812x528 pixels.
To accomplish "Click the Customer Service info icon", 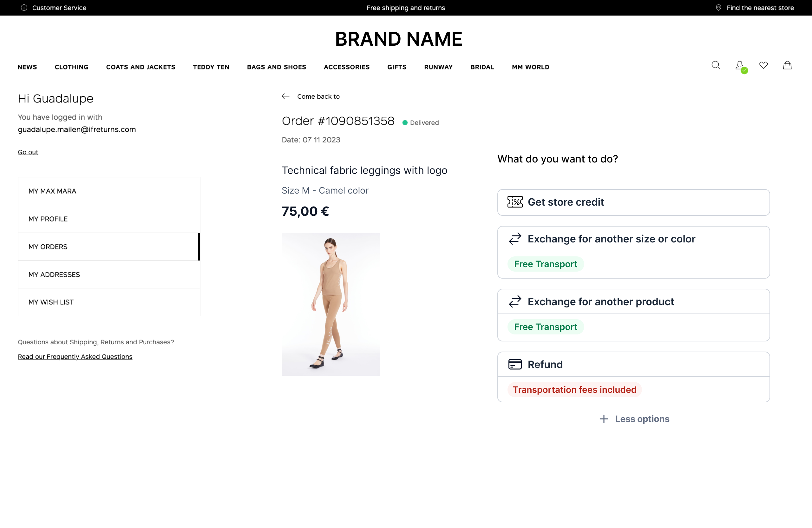I will pos(24,8).
